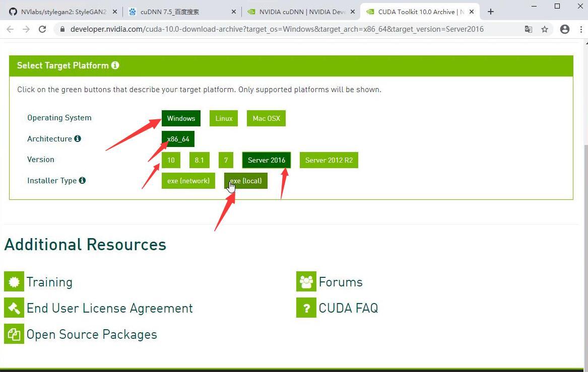Viewport: 588px width, 372px height.
Task: Select Windows operating system
Action: 181,118
